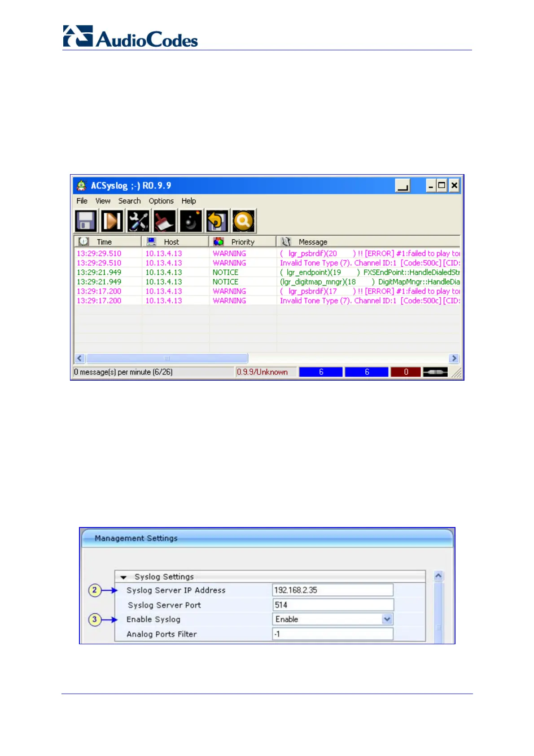Click the icon in Message column header
The width and height of the screenshot is (534, 756).
tap(286, 242)
